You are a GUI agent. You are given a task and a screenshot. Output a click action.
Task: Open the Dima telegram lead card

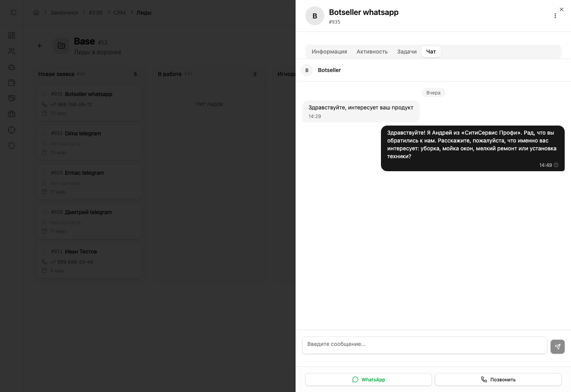coord(90,142)
